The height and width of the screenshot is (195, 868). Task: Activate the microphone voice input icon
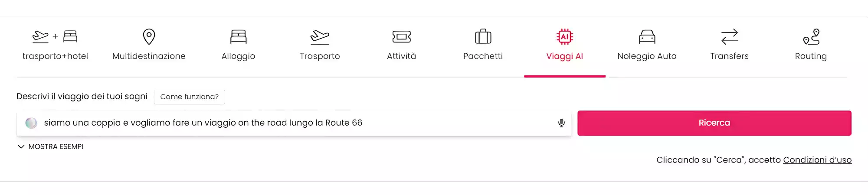[x=561, y=123]
